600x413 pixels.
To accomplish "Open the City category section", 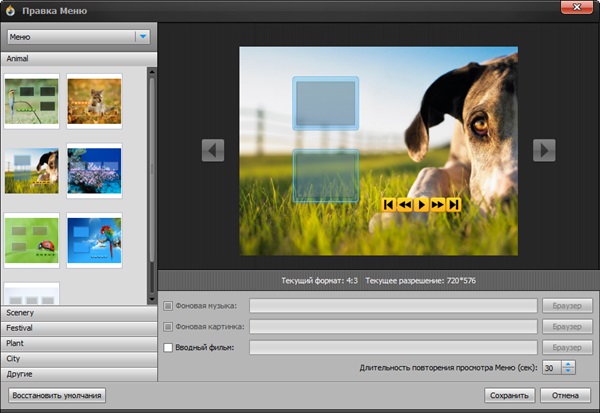I will pyautogui.click(x=78, y=358).
